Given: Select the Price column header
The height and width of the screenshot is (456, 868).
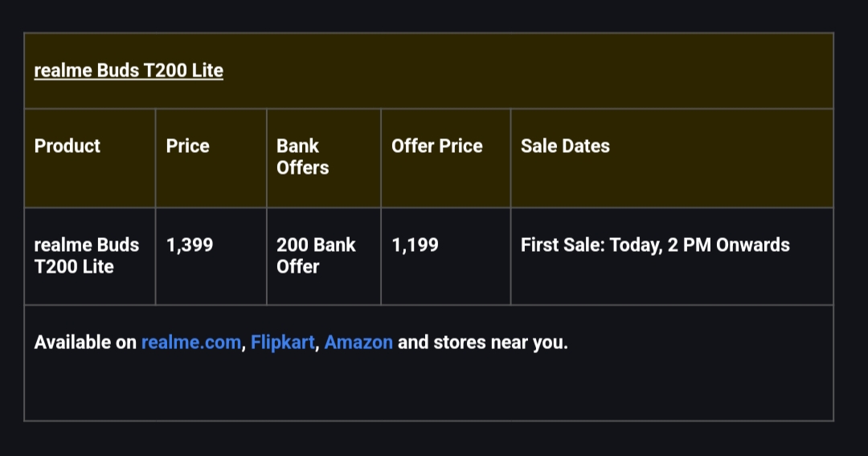Looking at the screenshot, I should point(187,146).
